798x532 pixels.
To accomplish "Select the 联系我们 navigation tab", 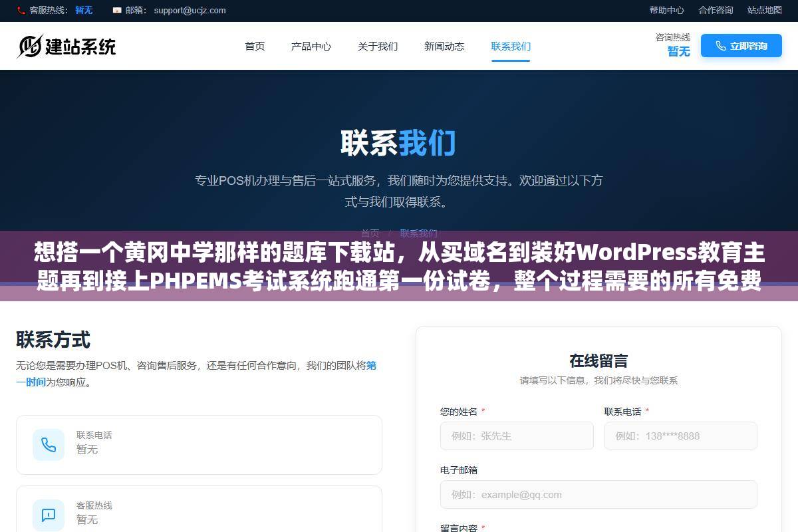I will click(511, 46).
